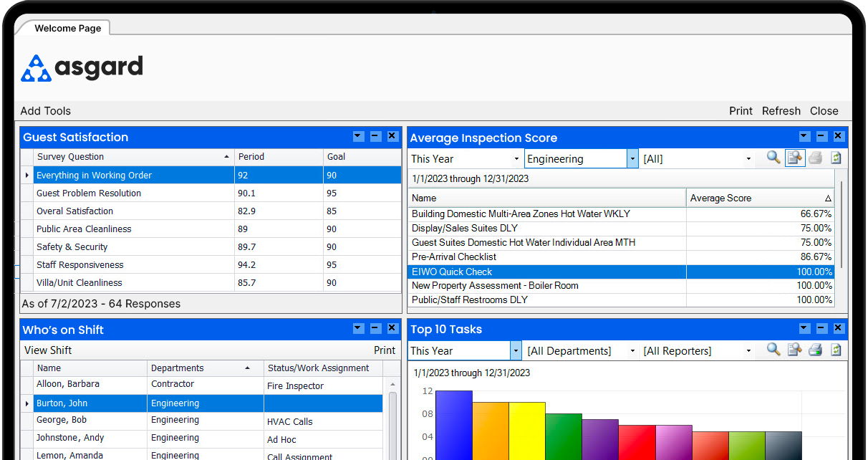The width and height of the screenshot is (868, 460).
Task: Open the Add Tools menu
Action: (x=45, y=110)
